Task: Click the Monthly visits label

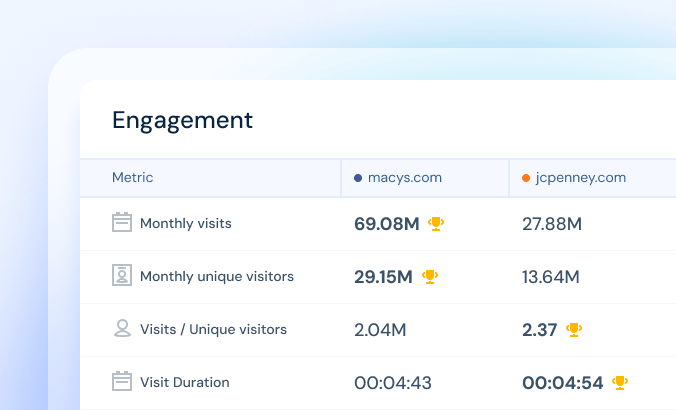Action: pos(186,223)
